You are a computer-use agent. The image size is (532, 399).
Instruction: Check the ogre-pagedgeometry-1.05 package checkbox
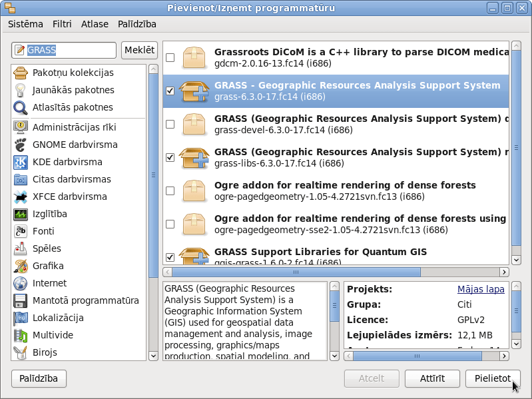pyautogui.click(x=170, y=191)
